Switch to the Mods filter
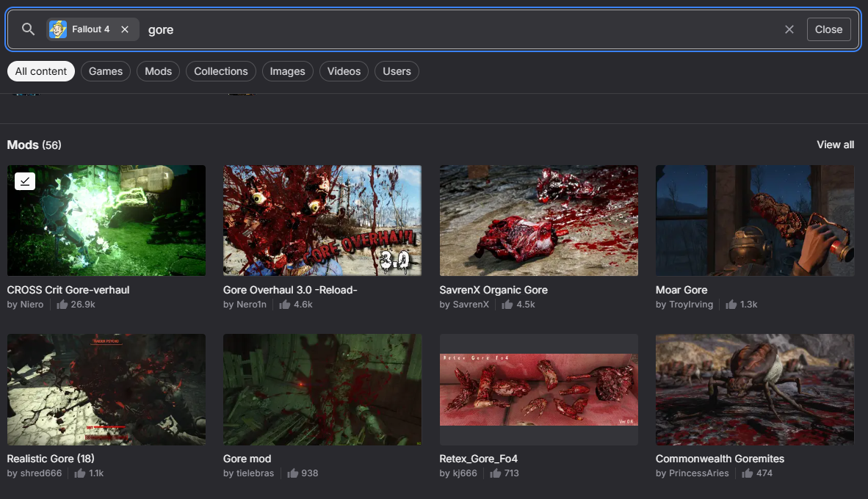The height and width of the screenshot is (499, 868). click(x=159, y=71)
